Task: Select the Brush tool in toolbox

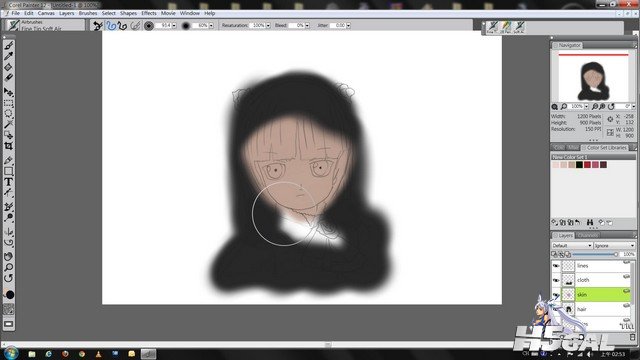Action: tap(9, 45)
